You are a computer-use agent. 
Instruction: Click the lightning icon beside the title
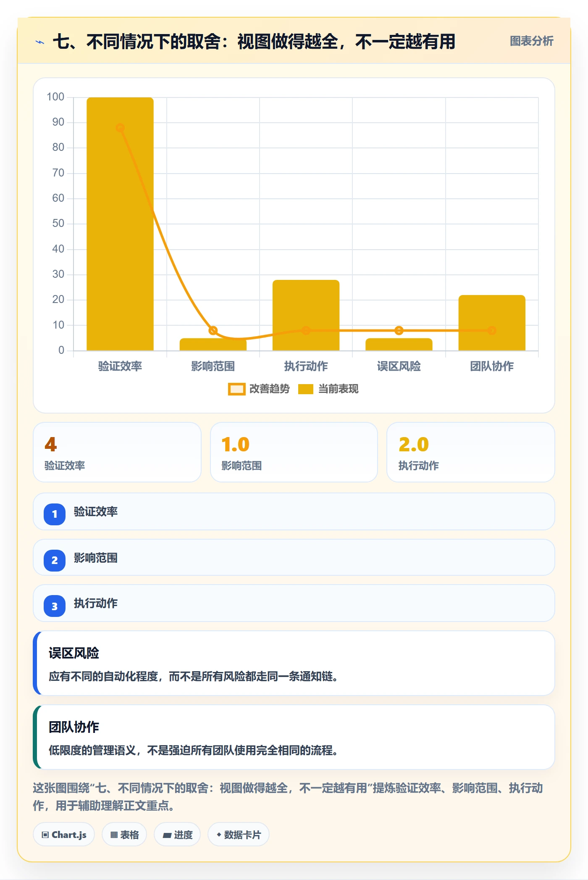(x=40, y=42)
